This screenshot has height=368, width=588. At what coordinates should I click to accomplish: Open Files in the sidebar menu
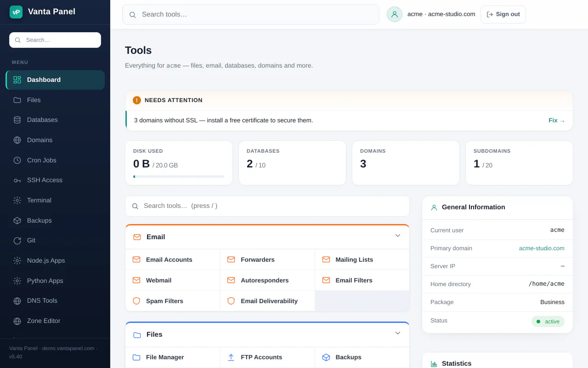pos(55,100)
